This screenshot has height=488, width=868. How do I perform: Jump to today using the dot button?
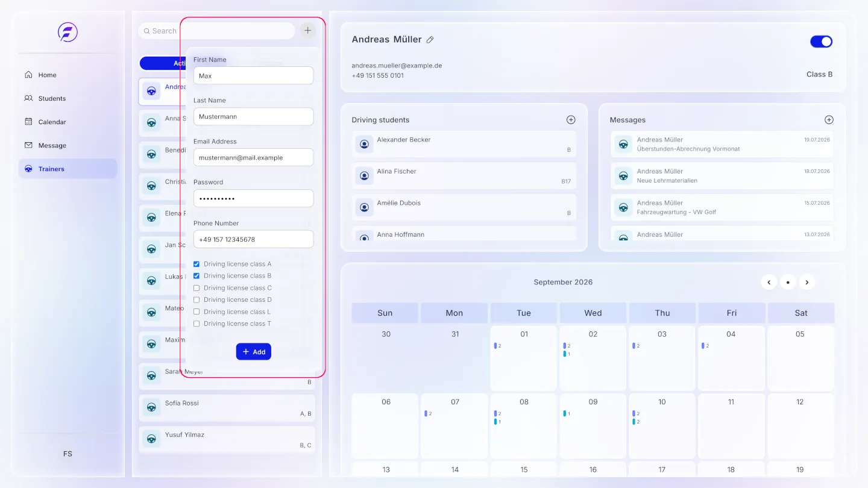[x=788, y=282]
